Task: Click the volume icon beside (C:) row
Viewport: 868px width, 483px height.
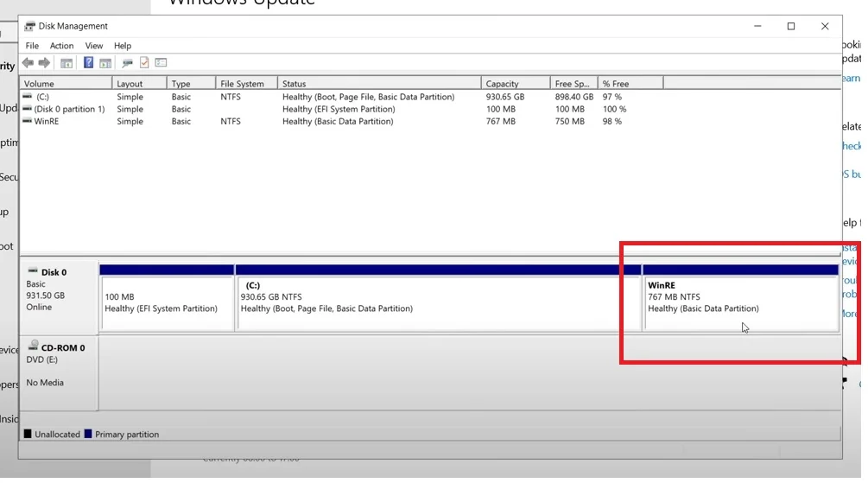Action: (27, 97)
